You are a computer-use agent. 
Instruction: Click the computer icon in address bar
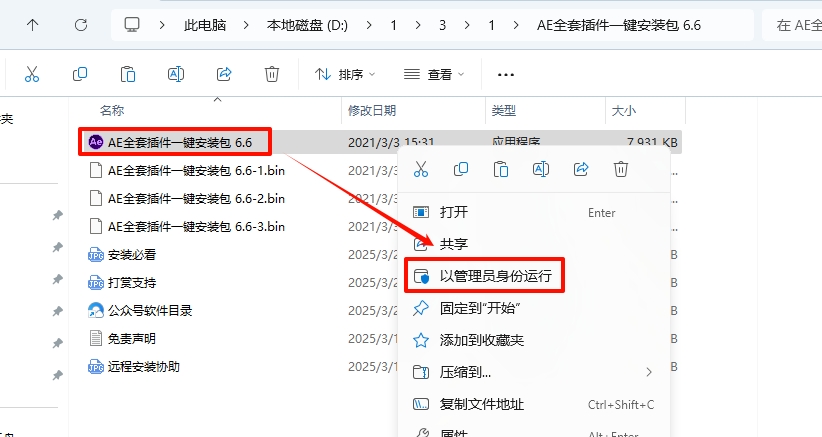point(132,25)
